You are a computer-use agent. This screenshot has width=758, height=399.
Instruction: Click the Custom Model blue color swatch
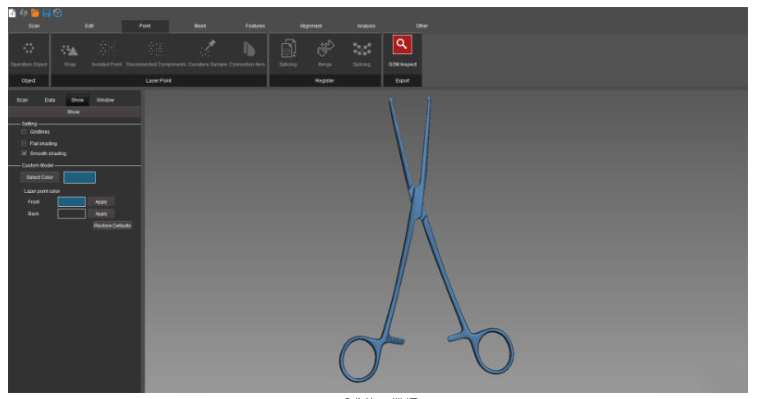click(x=79, y=177)
